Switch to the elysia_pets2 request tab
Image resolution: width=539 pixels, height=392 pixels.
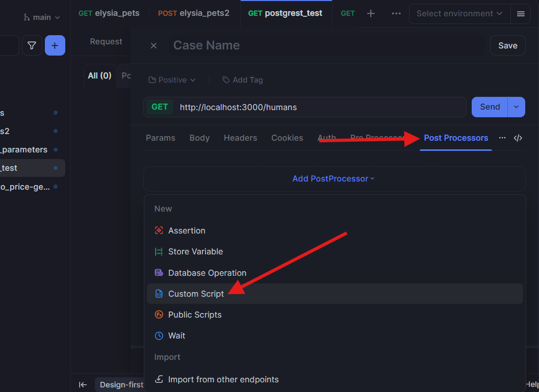(x=193, y=13)
